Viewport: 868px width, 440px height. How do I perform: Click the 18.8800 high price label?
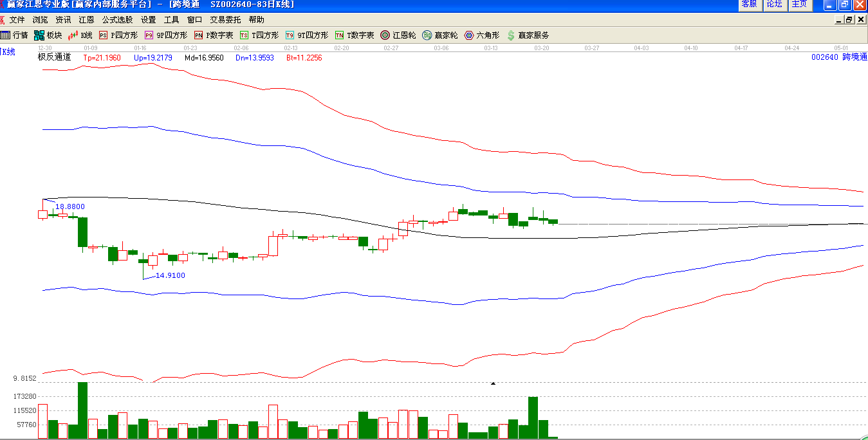click(70, 206)
